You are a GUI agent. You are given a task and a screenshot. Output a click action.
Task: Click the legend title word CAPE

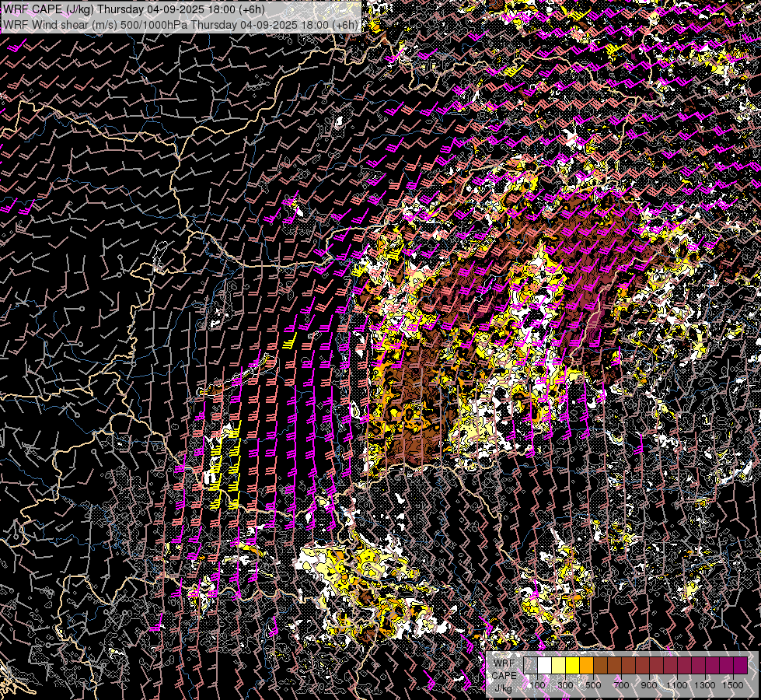pos(504,675)
